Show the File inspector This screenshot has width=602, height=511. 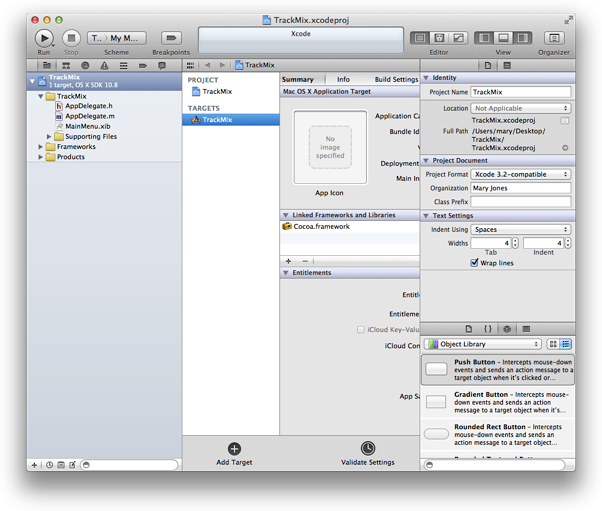488,66
